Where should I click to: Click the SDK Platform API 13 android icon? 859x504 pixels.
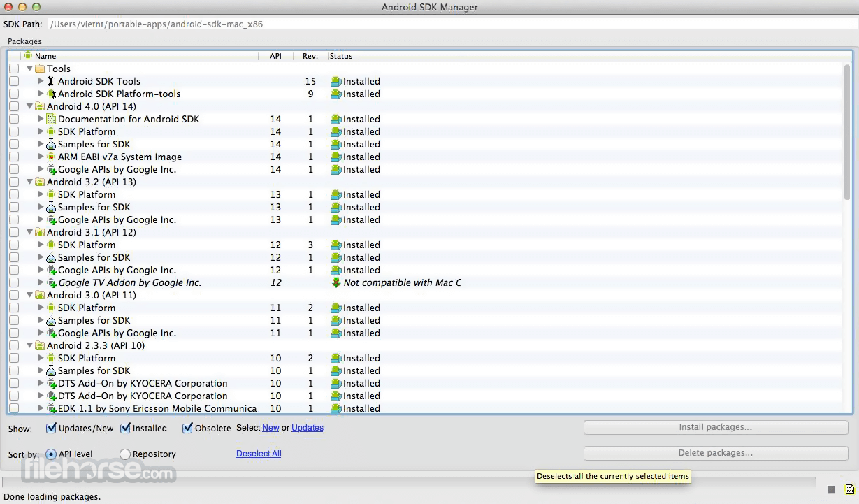coord(50,194)
